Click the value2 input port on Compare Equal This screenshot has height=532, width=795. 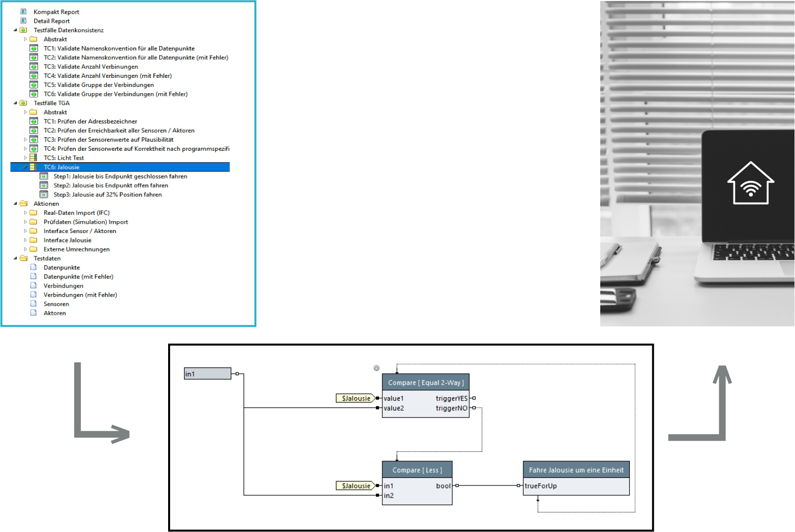[x=378, y=408]
